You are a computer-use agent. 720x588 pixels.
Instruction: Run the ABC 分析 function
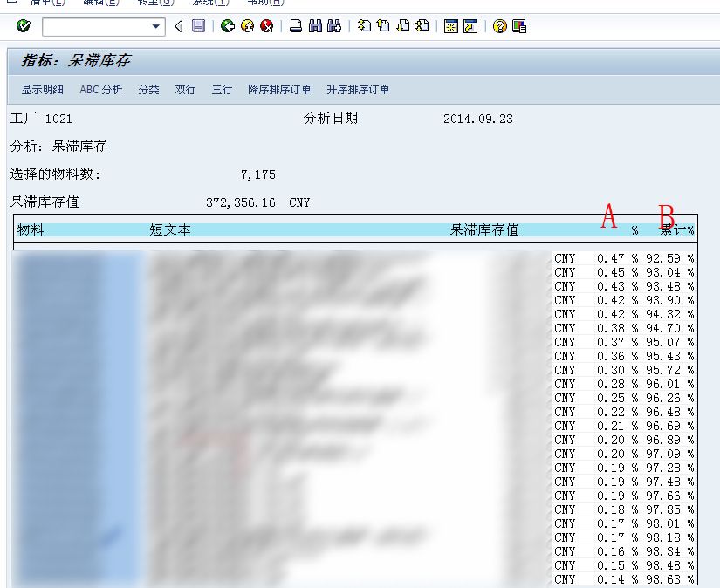pyautogui.click(x=101, y=90)
